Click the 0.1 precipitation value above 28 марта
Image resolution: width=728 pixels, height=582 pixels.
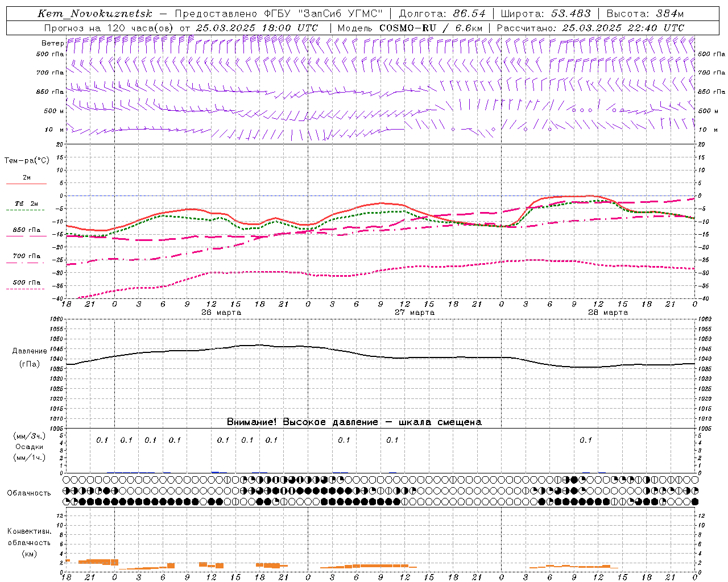pyautogui.click(x=586, y=440)
